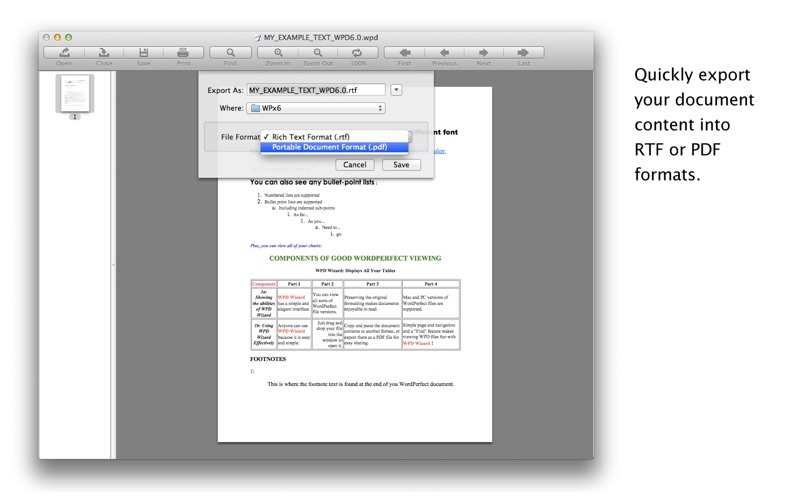Click the Open toolbar icon
Screen dimensions: 800x500
(x=64, y=53)
